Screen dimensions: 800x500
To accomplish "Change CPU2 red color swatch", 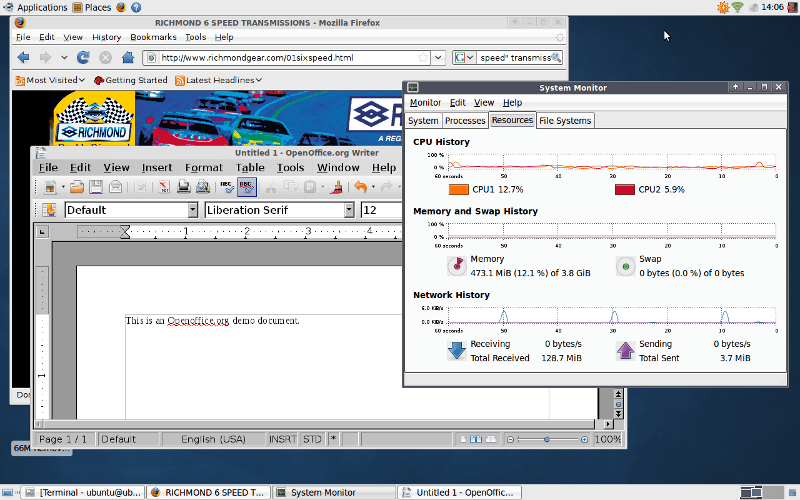I will coord(624,190).
